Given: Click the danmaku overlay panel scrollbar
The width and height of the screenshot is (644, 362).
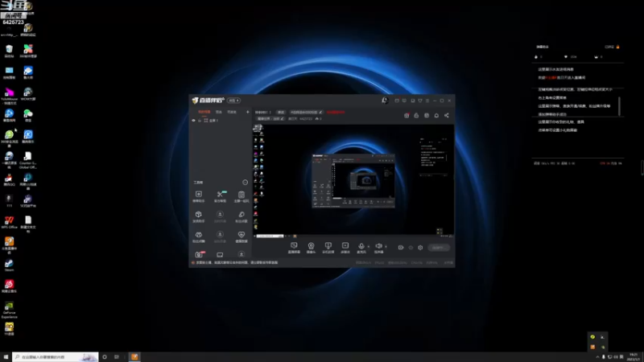Looking at the screenshot, I should coord(619,106).
